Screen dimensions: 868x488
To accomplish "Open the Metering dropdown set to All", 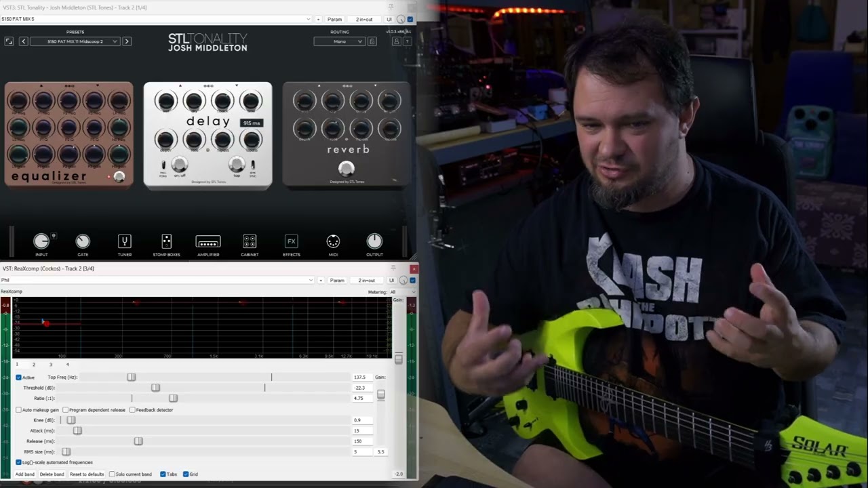I will (402, 292).
